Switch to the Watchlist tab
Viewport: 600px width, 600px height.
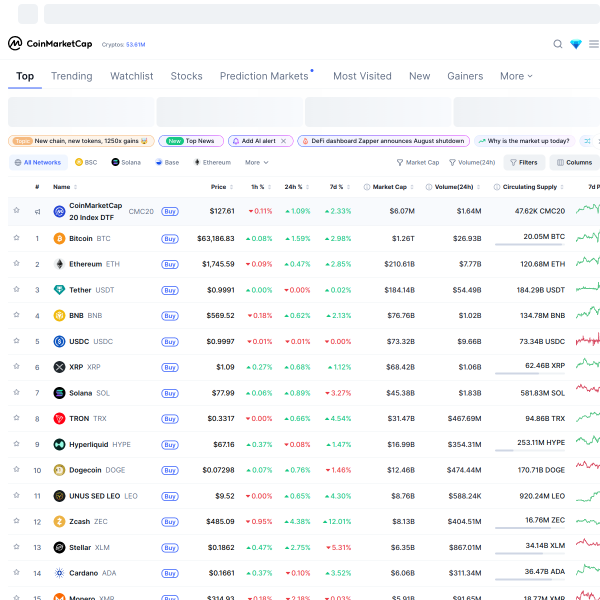pyautogui.click(x=132, y=76)
